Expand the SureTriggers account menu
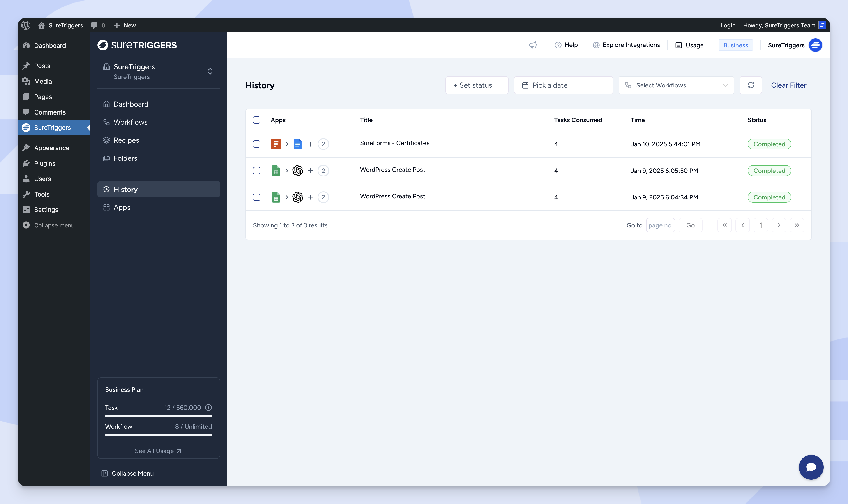This screenshot has width=848, height=504. click(816, 45)
